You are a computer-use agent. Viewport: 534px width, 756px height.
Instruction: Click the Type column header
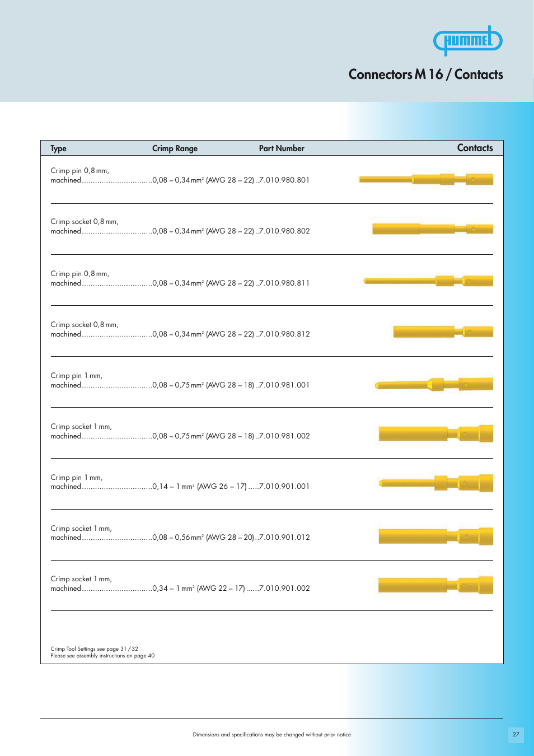tap(58, 148)
